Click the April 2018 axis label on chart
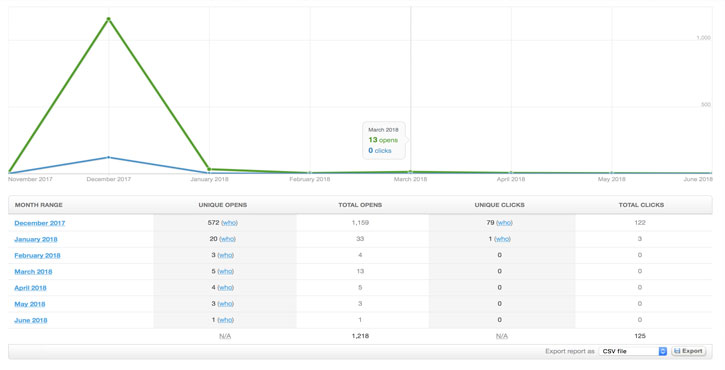The width and height of the screenshot is (725, 370). coord(511,179)
